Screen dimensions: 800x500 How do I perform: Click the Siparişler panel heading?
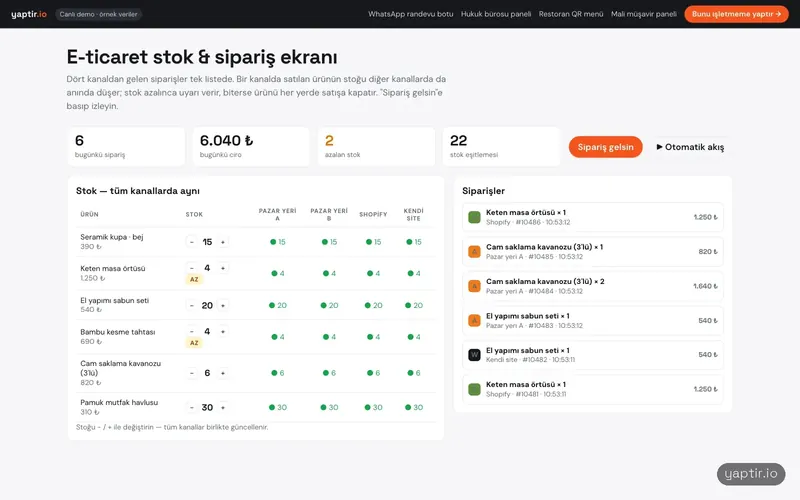tap(483, 191)
